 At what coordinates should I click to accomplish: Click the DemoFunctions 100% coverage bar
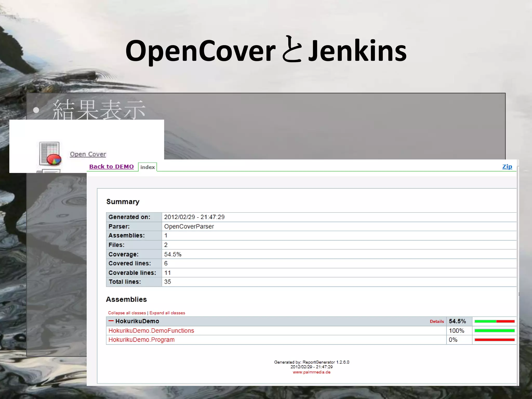tap(494, 330)
